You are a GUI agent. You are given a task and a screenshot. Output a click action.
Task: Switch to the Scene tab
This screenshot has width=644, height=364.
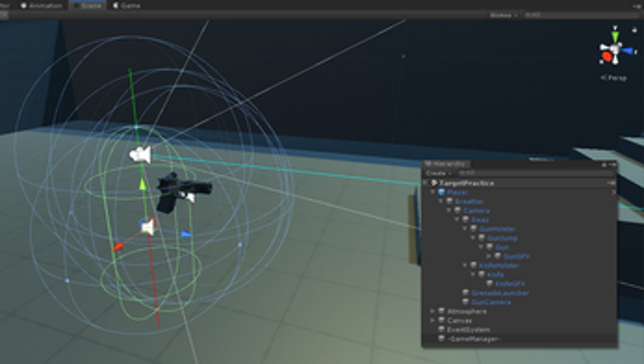pos(87,5)
